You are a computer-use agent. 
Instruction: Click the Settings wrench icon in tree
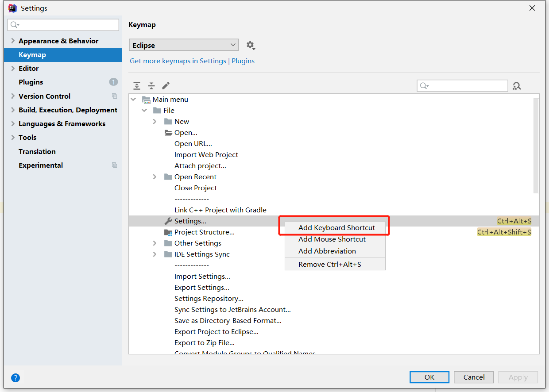[x=168, y=221]
